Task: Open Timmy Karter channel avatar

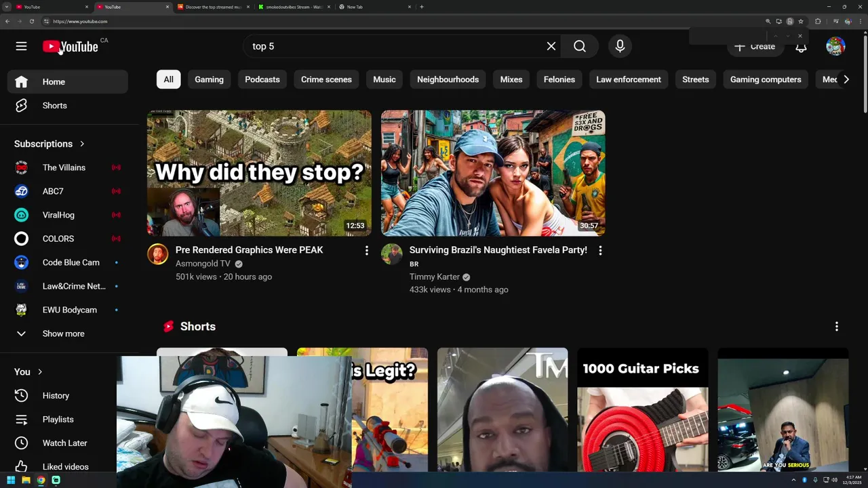Action: click(x=391, y=254)
